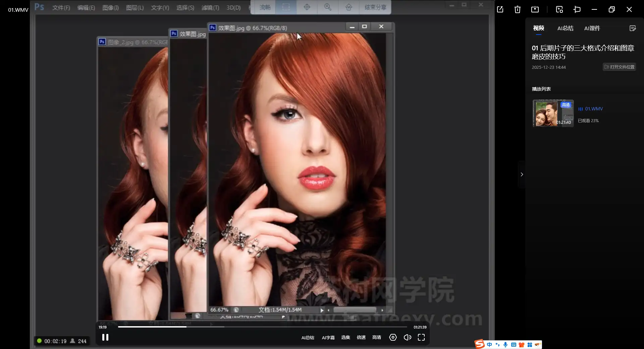This screenshot has width=644, height=349.
Task: Switch to the AI课件 tab
Action: (x=592, y=28)
